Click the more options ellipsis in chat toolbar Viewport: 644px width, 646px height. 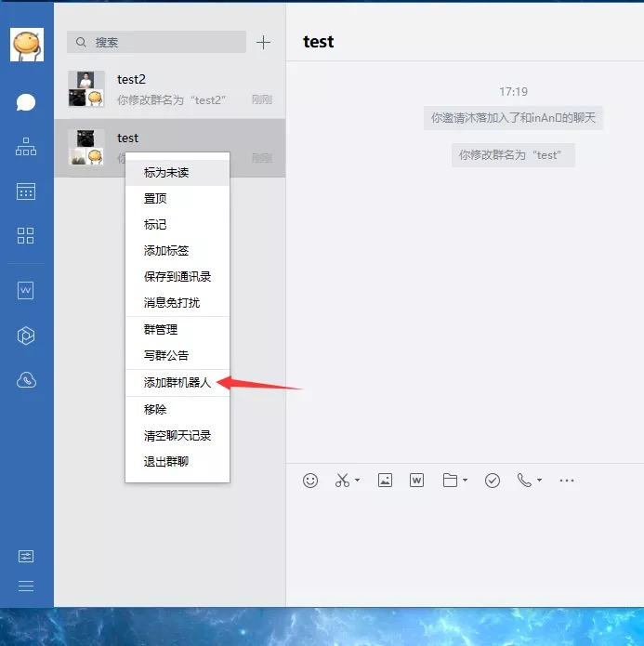(x=567, y=481)
